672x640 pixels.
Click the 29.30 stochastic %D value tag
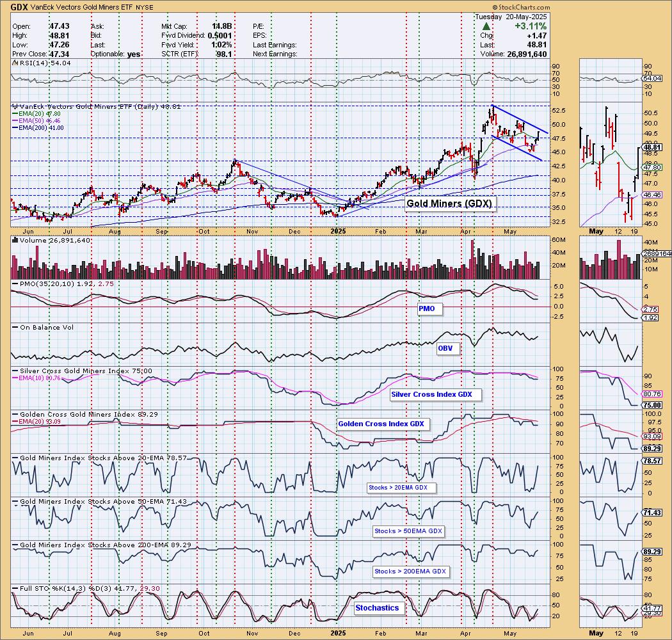653,613
